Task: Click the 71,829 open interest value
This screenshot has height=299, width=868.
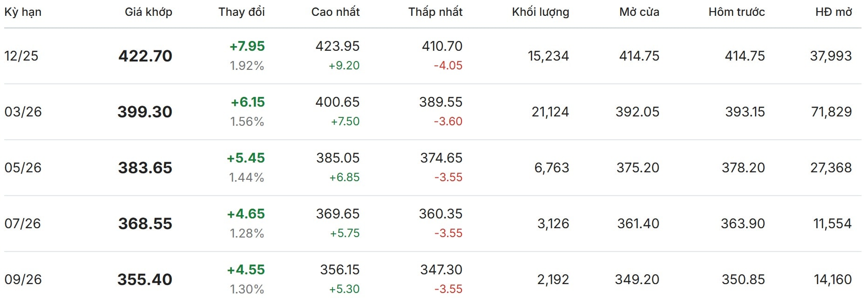Action: click(x=831, y=112)
